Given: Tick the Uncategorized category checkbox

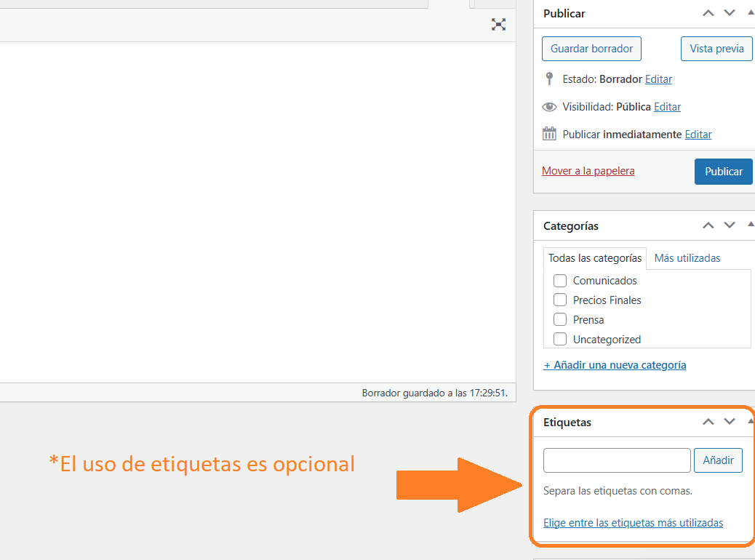Looking at the screenshot, I should [x=560, y=340].
